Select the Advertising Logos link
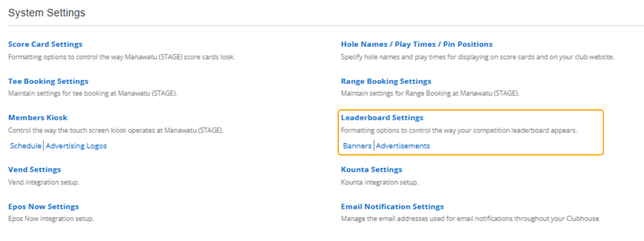644x241 pixels. [x=76, y=146]
